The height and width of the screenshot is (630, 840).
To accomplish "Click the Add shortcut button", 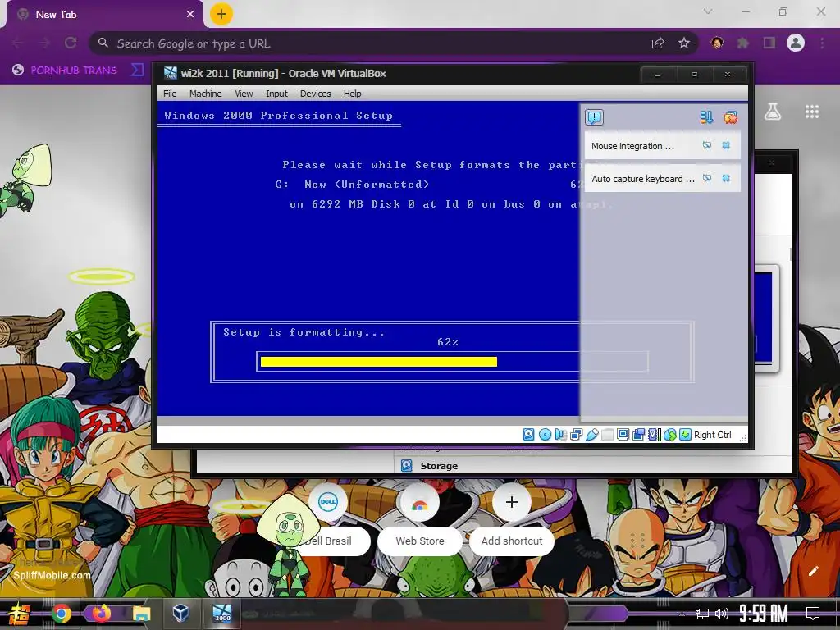I will click(x=512, y=519).
